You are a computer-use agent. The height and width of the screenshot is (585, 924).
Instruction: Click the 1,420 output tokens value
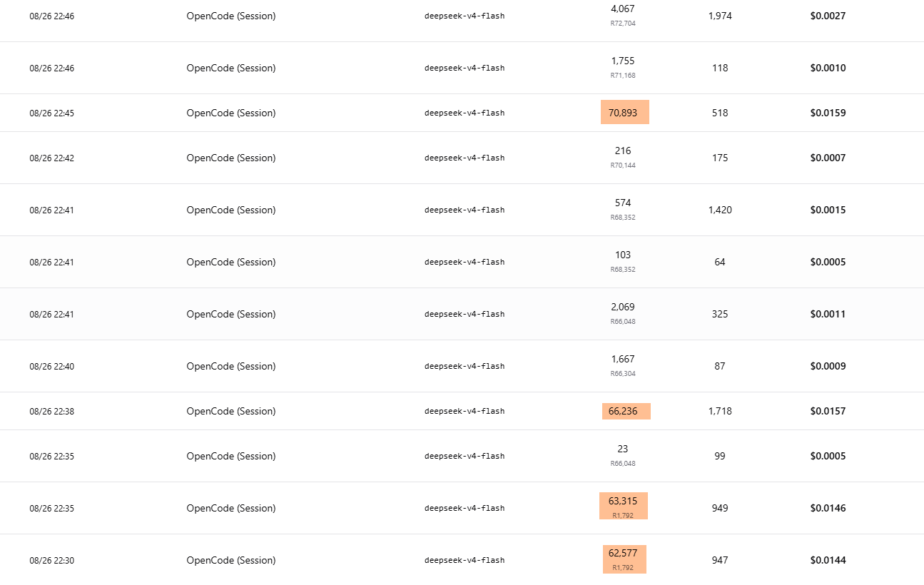click(x=720, y=210)
